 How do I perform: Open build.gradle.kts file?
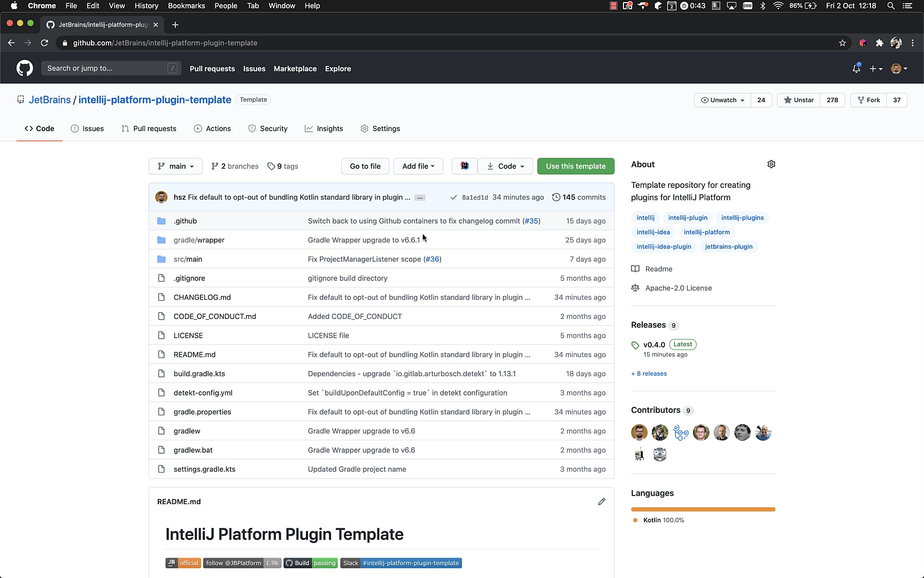199,374
